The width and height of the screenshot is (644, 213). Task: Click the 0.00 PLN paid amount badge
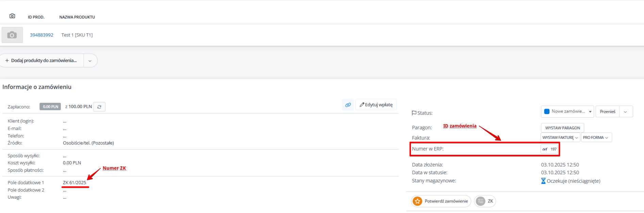coord(50,107)
